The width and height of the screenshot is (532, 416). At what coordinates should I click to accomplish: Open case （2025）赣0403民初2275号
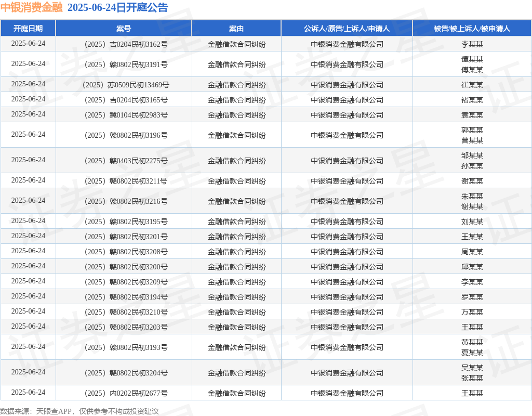pyautogui.click(x=124, y=161)
